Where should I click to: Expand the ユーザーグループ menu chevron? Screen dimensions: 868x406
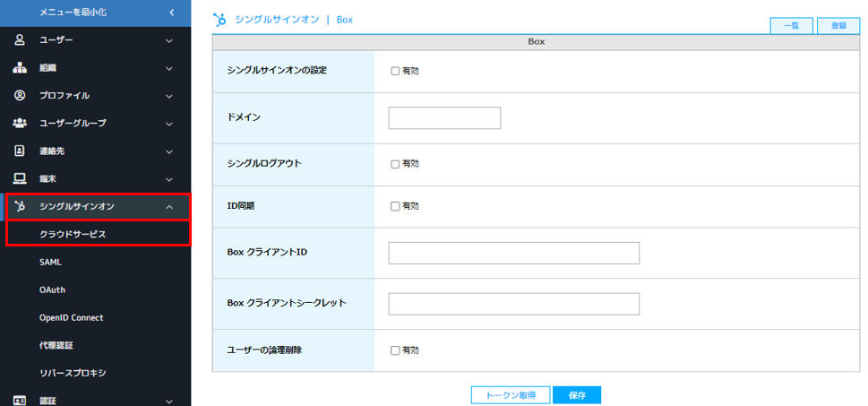[169, 124]
